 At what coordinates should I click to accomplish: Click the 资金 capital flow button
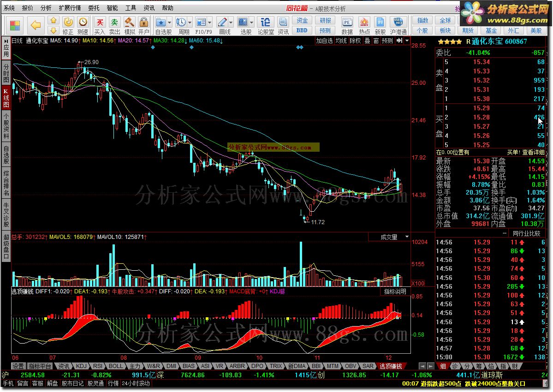(302, 20)
